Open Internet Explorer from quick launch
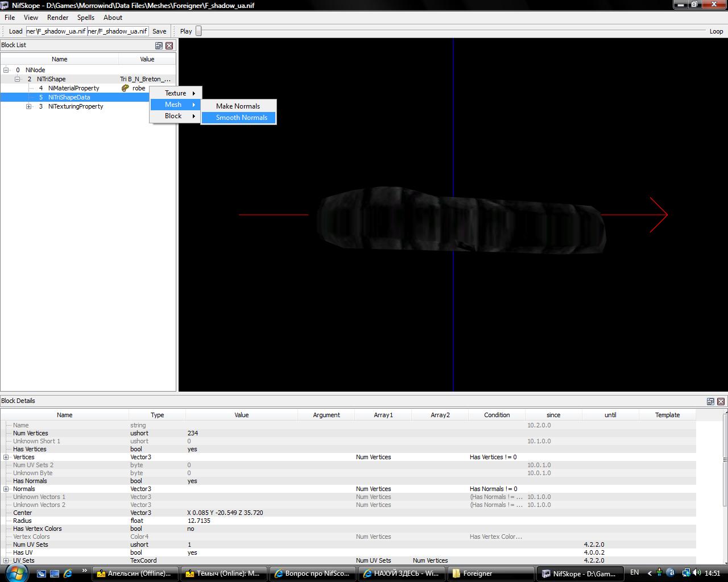 [x=68, y=573]
